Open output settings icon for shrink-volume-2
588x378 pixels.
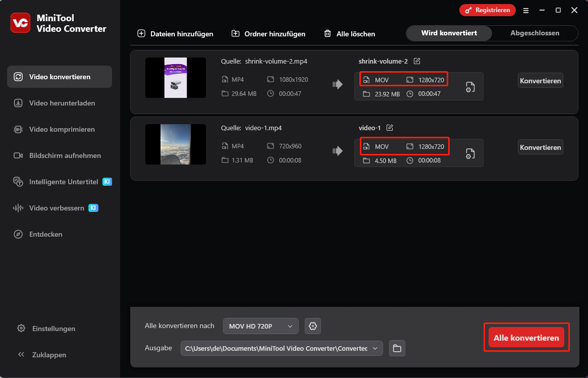pyautogui.click(x=470, y=87)
